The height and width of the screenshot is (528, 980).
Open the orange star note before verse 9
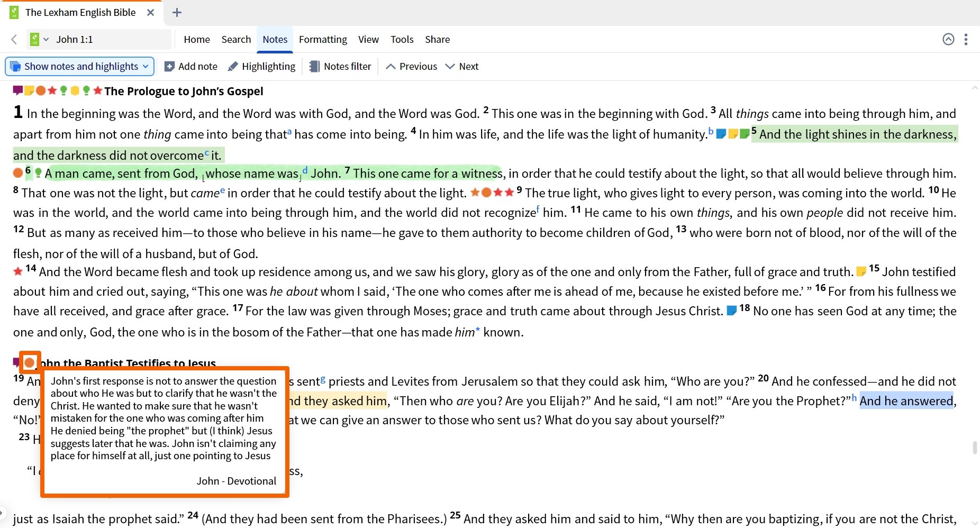[475, 193]
